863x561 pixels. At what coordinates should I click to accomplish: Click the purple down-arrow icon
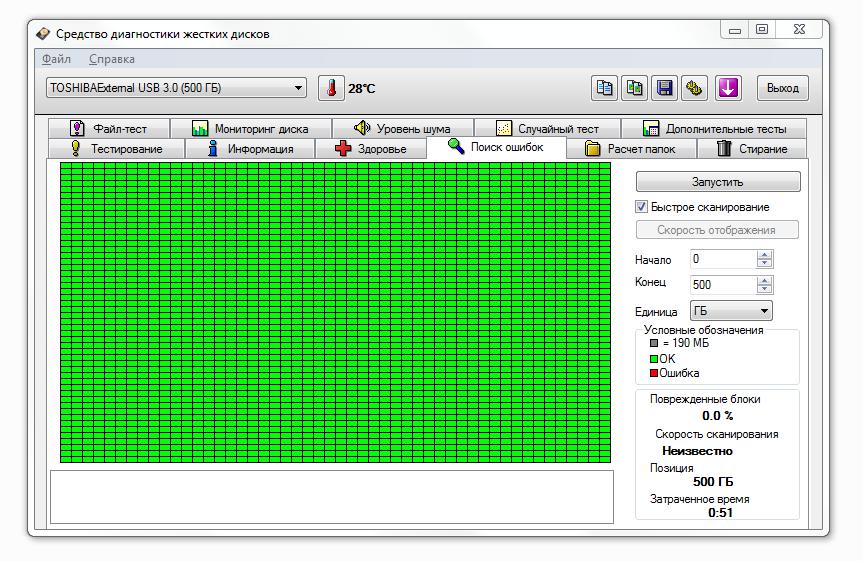[727, 88]
